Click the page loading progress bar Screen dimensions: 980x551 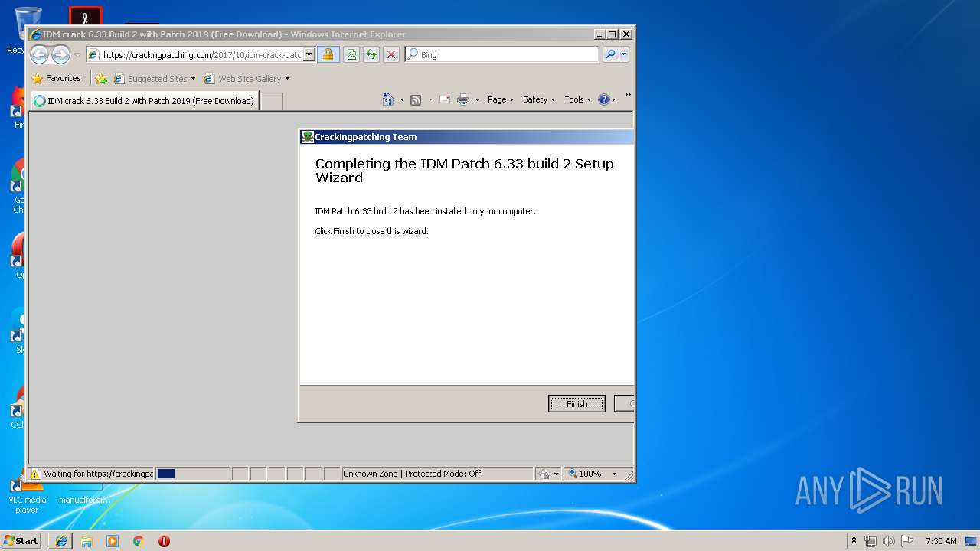192,474
